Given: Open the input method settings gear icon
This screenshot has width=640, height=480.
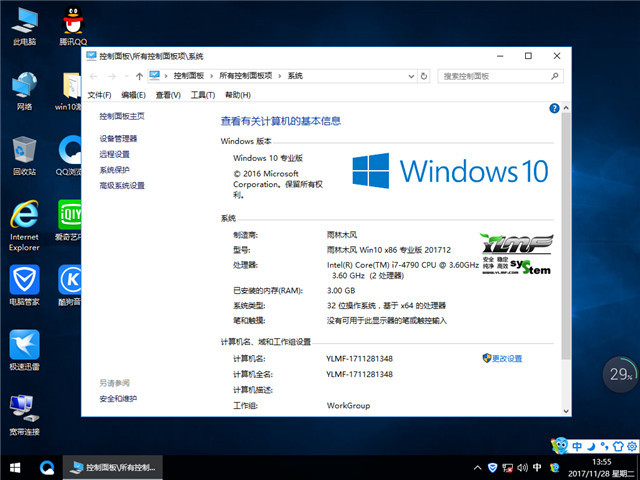Looking at the screenshot, I should pyautogui.click(x=632, y=446).
